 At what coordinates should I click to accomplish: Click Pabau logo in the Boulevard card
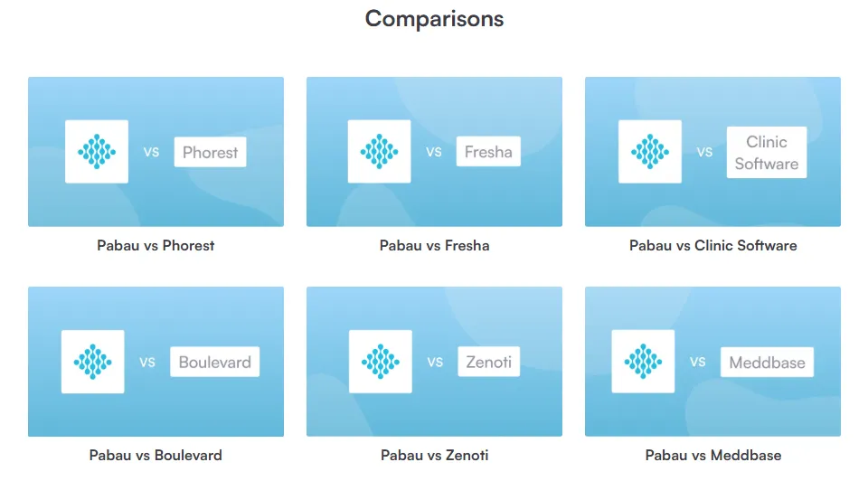tap(93, 362)
